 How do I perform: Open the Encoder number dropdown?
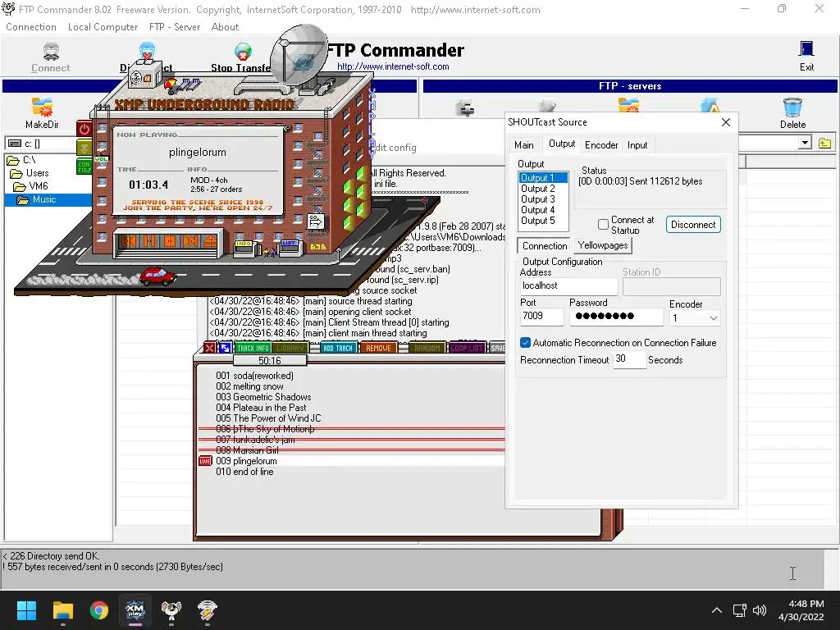(713, 318)
